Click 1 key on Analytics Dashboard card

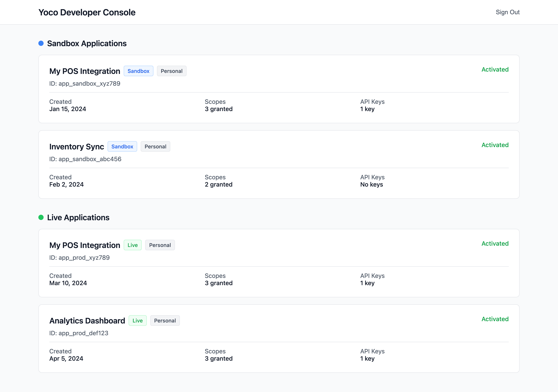(x=367, y=359)
